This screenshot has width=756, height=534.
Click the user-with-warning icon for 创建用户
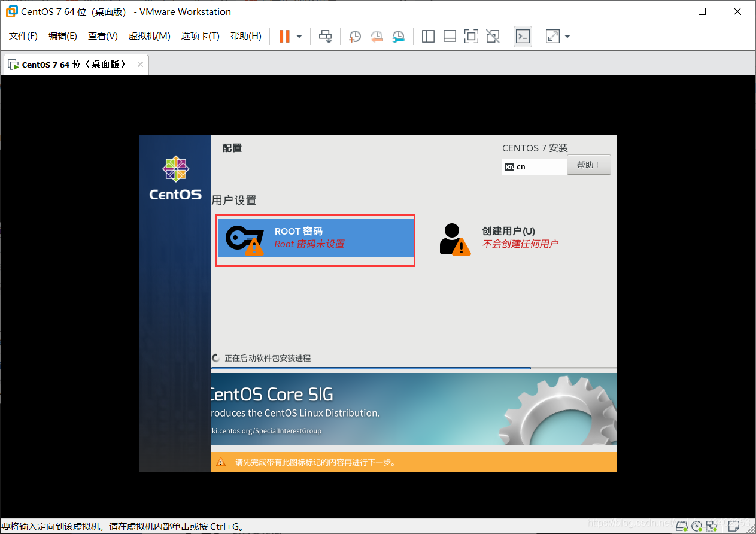(x=454, y=239)
